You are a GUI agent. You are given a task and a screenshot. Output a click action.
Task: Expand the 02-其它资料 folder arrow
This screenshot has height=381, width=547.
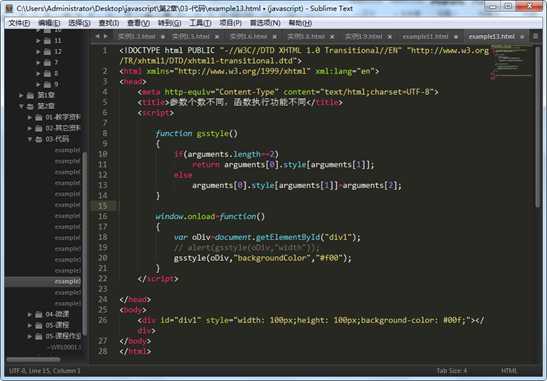tap(30, 128)
